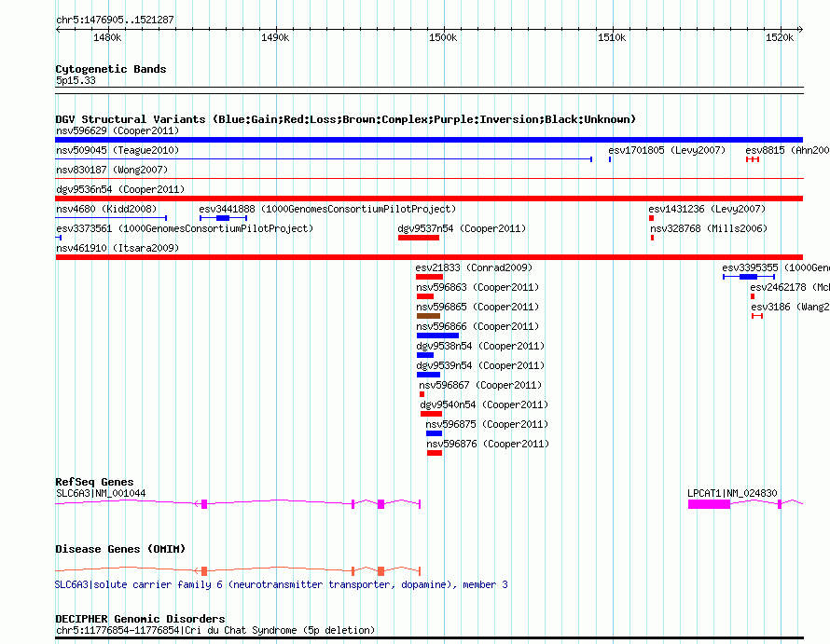The height and width of the screenshot is (644, 830).
Task: Click the chr5:1476905..1521287 region label
Action: point(115,21)
